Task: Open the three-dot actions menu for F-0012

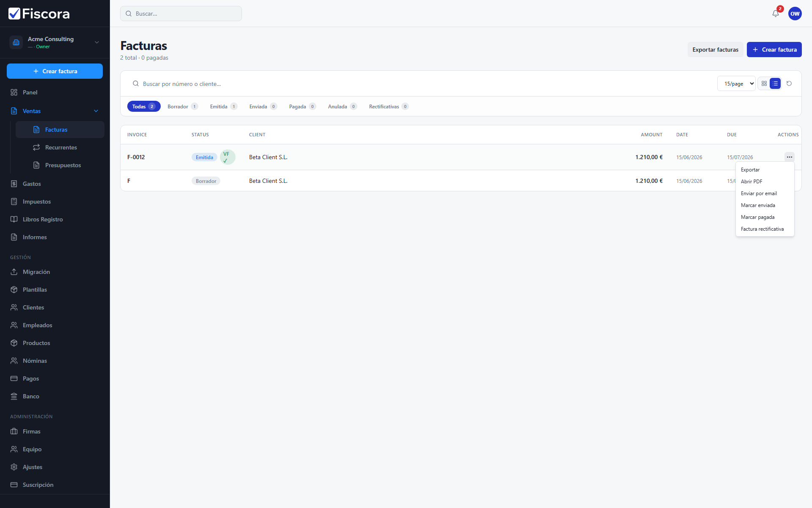Action: tap(789, 157)
